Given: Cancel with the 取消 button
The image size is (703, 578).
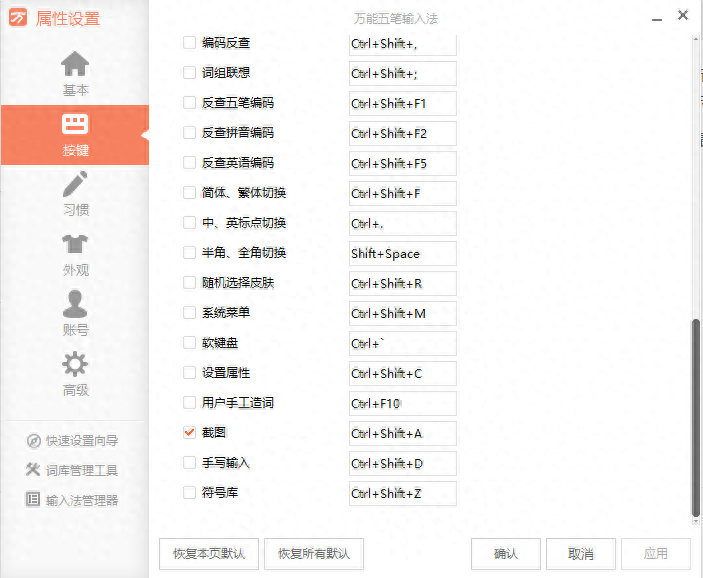Looking at the screenshot, I should pos(581,554).
